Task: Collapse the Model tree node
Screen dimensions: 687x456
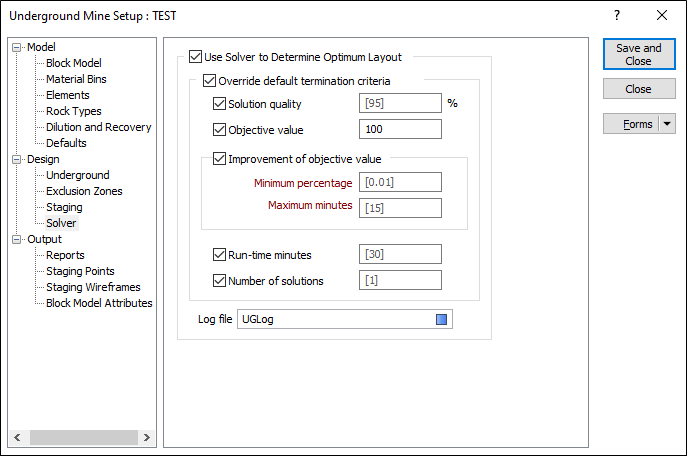Action: click(17, 47)
